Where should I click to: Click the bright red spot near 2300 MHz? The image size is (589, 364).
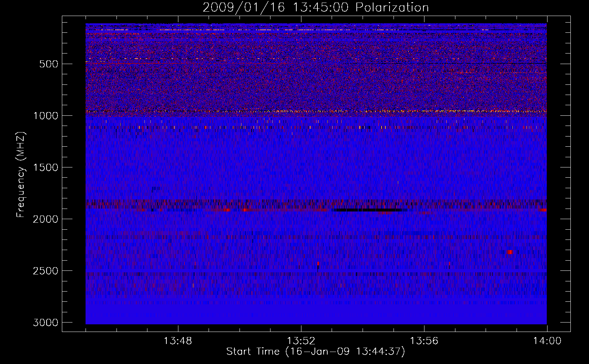pyautogui.click(x=509, y=252)
